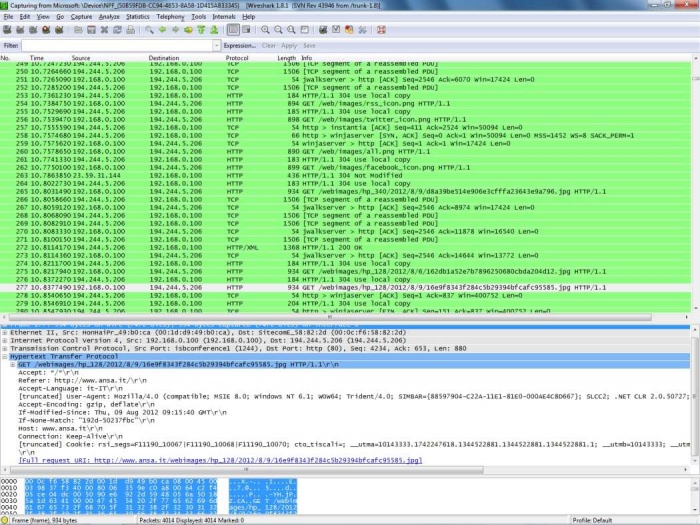Viewport: 700px width, 525px height.
Task: Restart the running capture icon
Action: pos(59,30)
